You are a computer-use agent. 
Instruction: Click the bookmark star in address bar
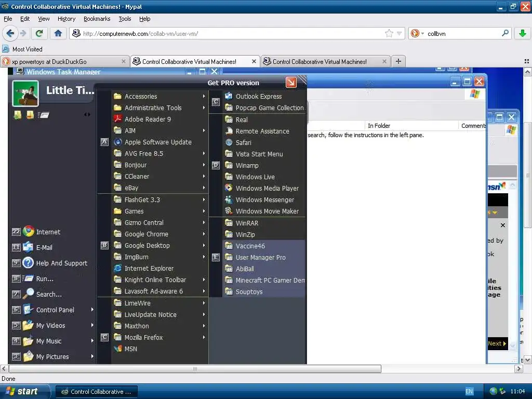(x=389, y=33)
